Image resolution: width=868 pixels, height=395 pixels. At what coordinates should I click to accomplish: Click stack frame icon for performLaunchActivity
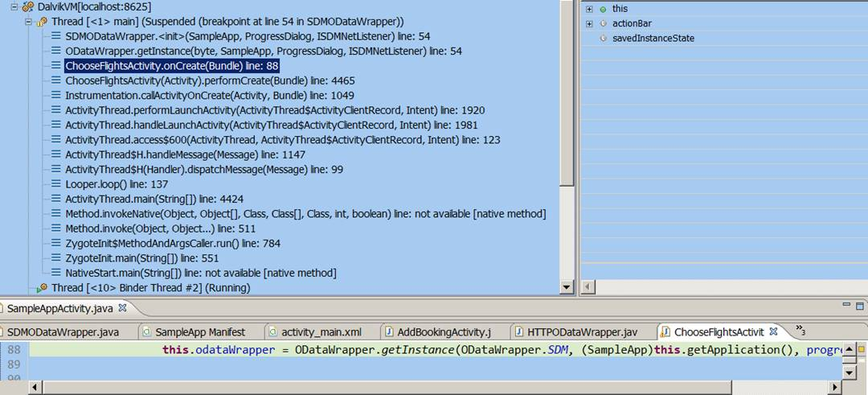click(x=56, y=110)
